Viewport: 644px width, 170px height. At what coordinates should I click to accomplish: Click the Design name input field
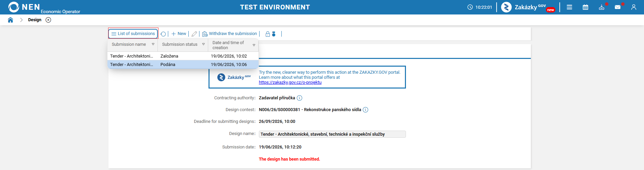click(x=332, y=134)
